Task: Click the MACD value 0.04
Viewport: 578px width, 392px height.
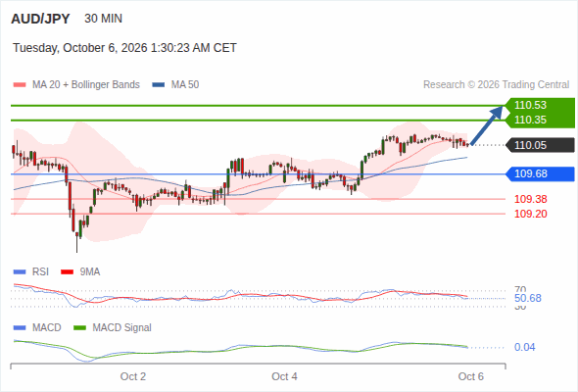Action: point(524,347)
